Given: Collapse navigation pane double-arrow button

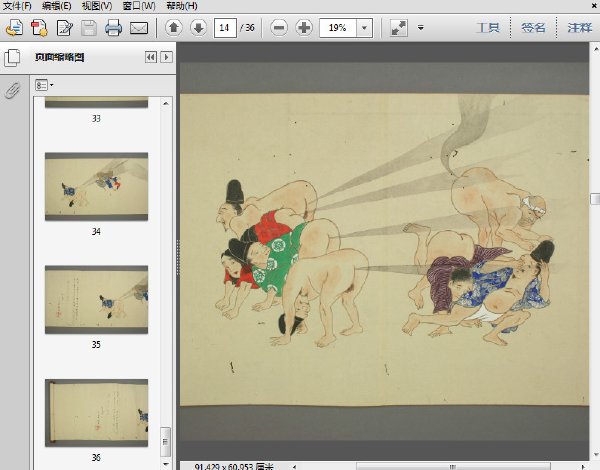Looking at the screenshot, I should pos(151,57).
